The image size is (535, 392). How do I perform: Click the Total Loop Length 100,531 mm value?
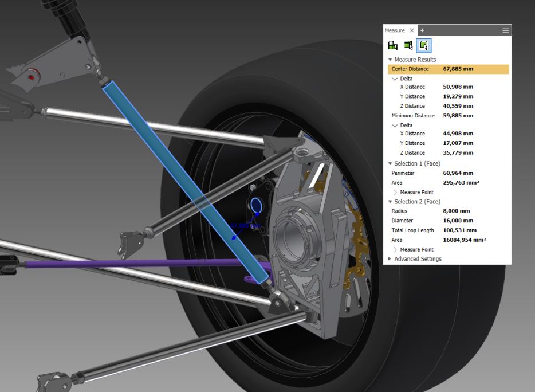(x=459, y=230)
